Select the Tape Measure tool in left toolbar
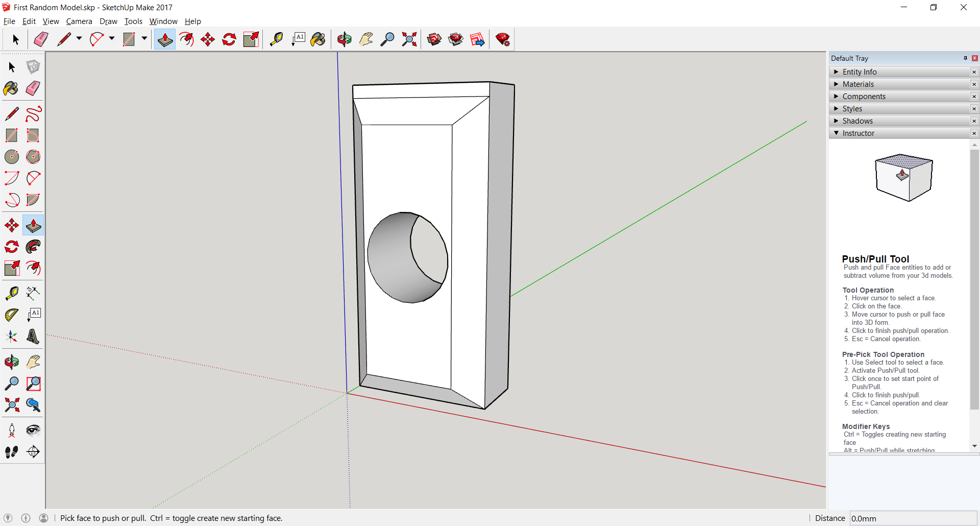The image size is (980, 526). click(x=11, y=293)
